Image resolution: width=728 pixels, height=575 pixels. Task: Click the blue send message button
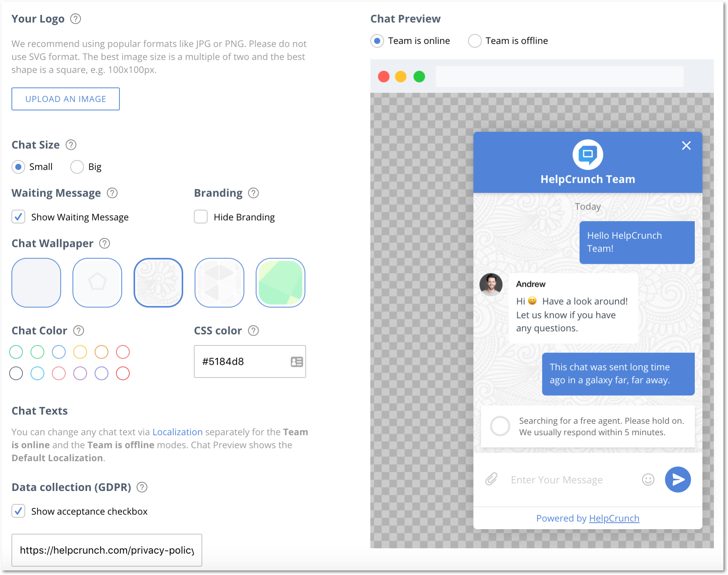[678, 479]
